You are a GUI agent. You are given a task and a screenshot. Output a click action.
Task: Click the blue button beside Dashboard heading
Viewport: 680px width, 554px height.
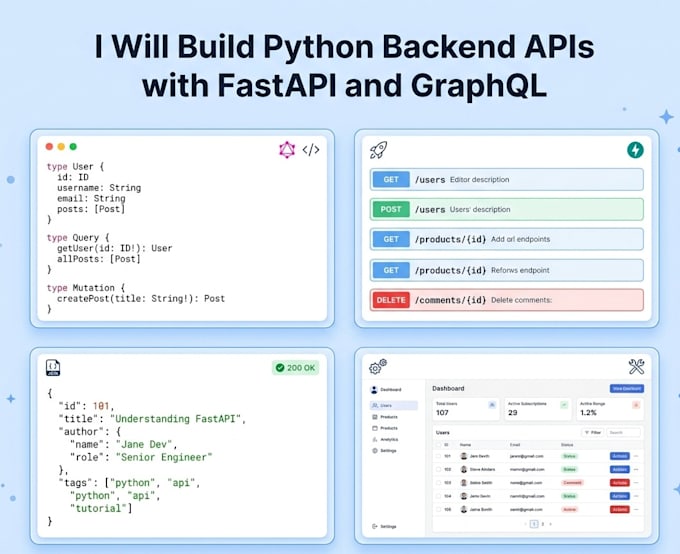click(627, 389)
